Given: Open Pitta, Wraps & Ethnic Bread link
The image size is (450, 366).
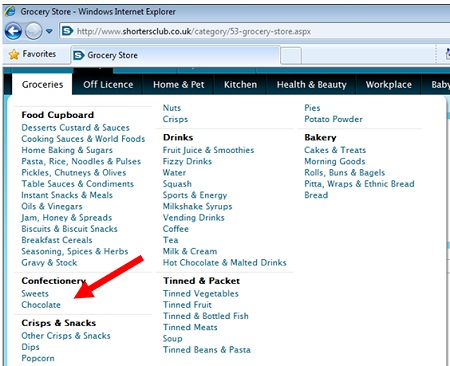Looking at the screenshot, I should coord(359,184).
